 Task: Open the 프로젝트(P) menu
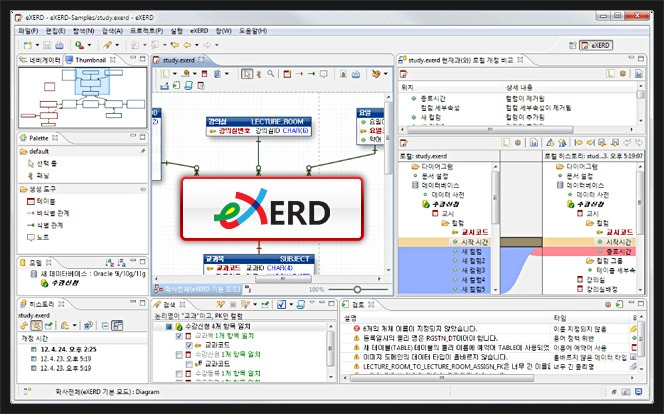(x=147, y=31)
